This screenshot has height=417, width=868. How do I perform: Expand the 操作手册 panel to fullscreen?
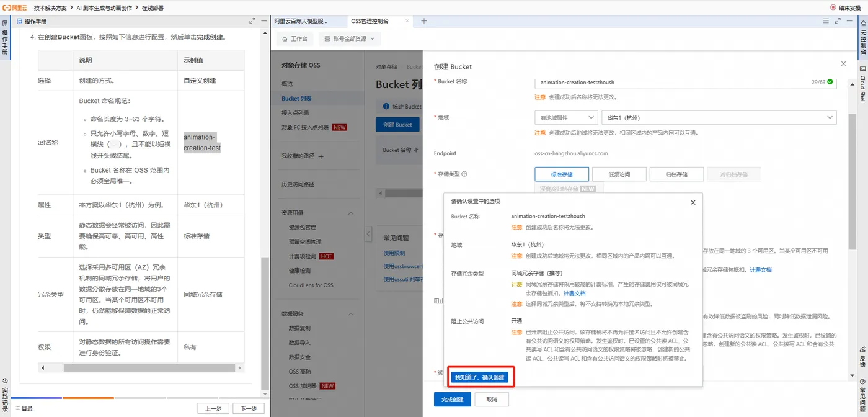252,21
